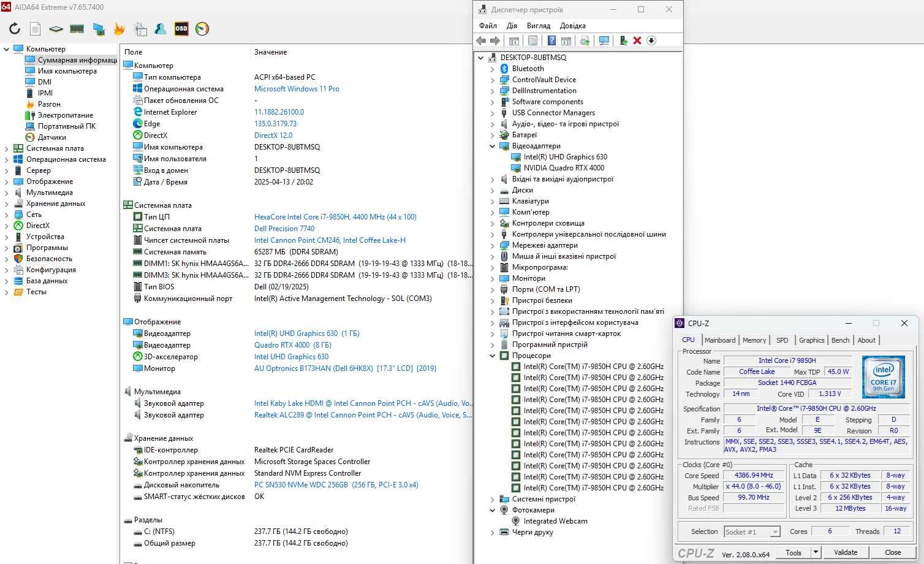Open Довідка menu in Device Manager

pyautogui.click(x=572, y=26)
